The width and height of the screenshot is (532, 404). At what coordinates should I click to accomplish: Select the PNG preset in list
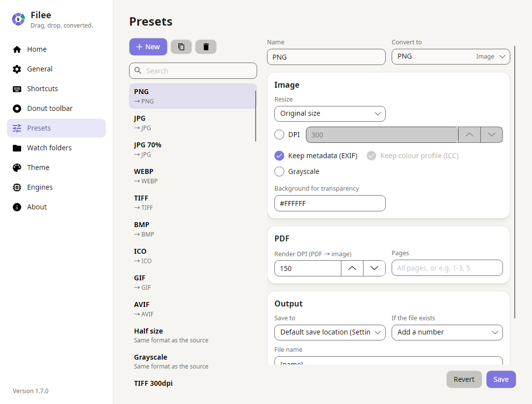tap(193, 96)
